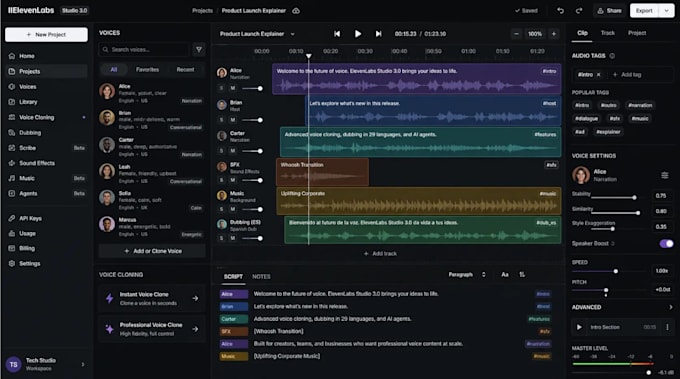Open Scribe in the sidebar
680x379 pixels.
pos(46,148)
